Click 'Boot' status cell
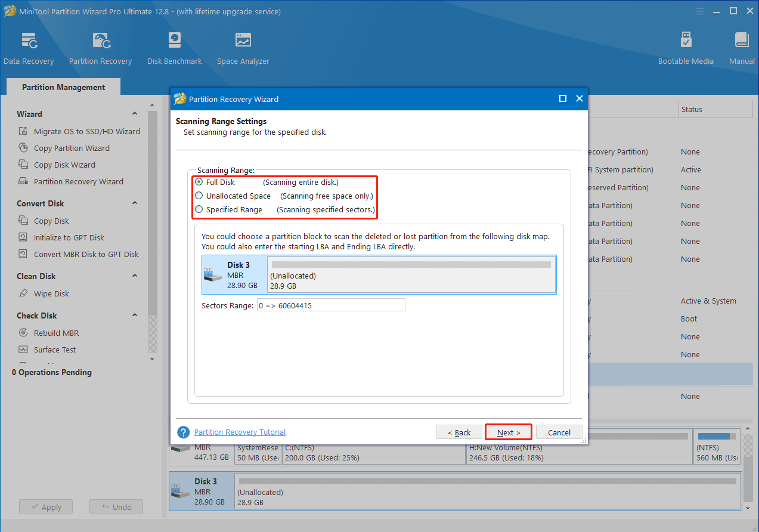 689,319
